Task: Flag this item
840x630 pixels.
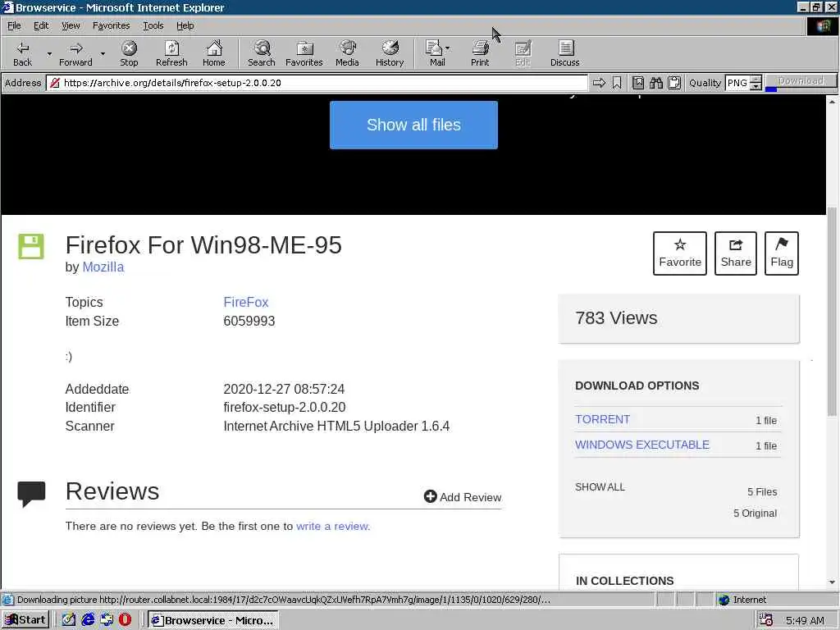Action: (x=782, y=253)
